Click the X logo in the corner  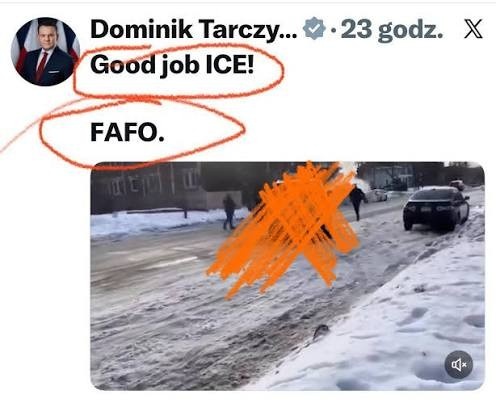pyautogui.click(x=473, y=29)
